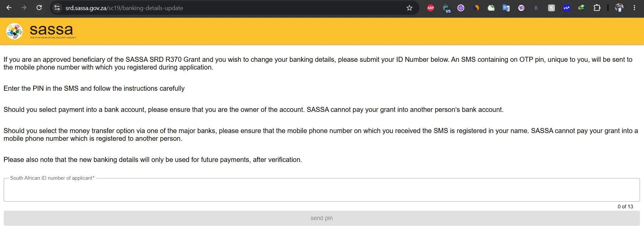Click the 'sassa' wordmark text

pos(51,30)
